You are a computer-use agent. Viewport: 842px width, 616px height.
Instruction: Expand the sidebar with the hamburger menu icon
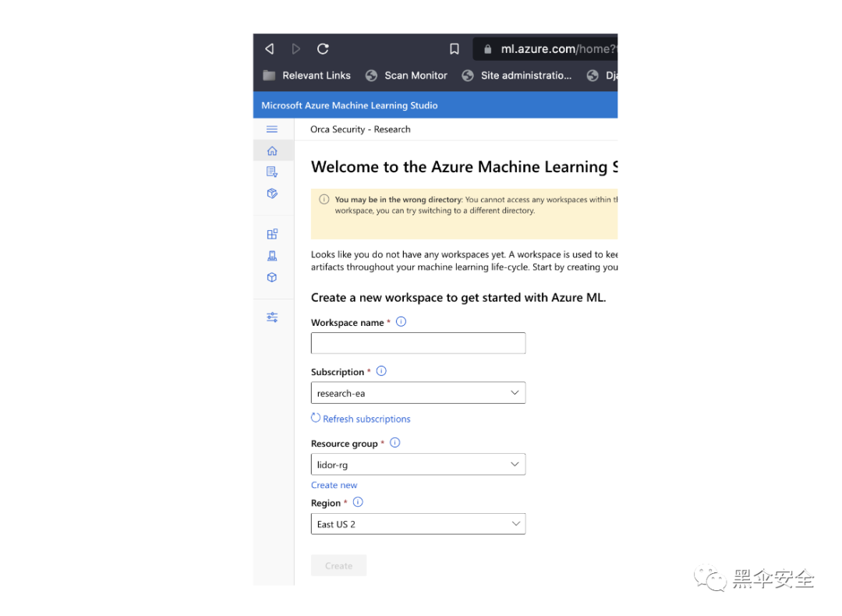[x=272, y=129]
